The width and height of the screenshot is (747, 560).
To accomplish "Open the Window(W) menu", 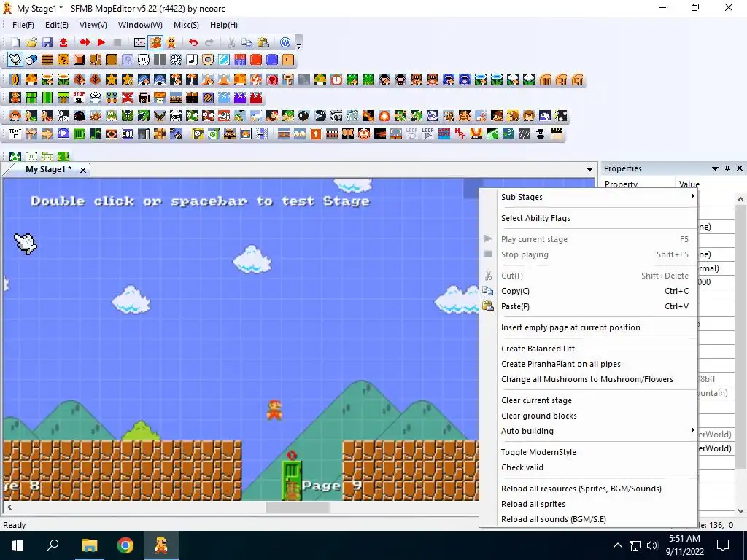I will (x=140, y=25).
